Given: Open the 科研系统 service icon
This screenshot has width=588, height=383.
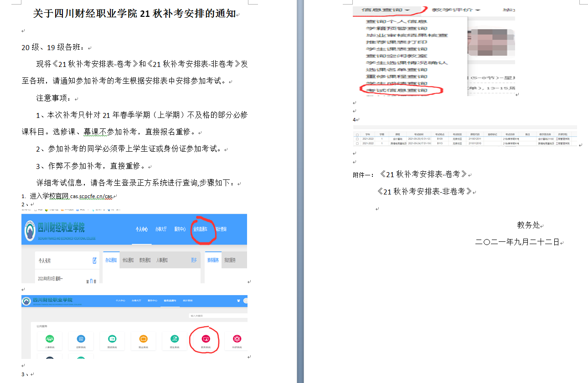Looking at the screenshot, I should (237, 339).
